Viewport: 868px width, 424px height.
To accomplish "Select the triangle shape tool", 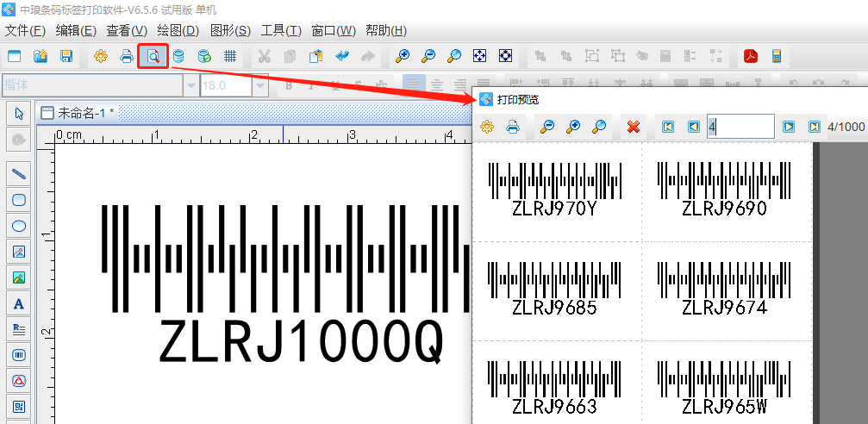I will (x=19, y=381).
